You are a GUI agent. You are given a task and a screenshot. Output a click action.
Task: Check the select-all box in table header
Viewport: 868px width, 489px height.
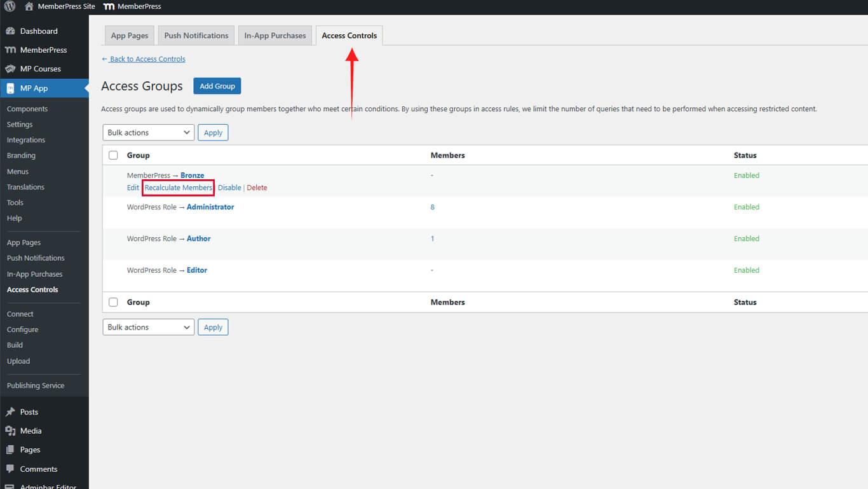point(113,155)
